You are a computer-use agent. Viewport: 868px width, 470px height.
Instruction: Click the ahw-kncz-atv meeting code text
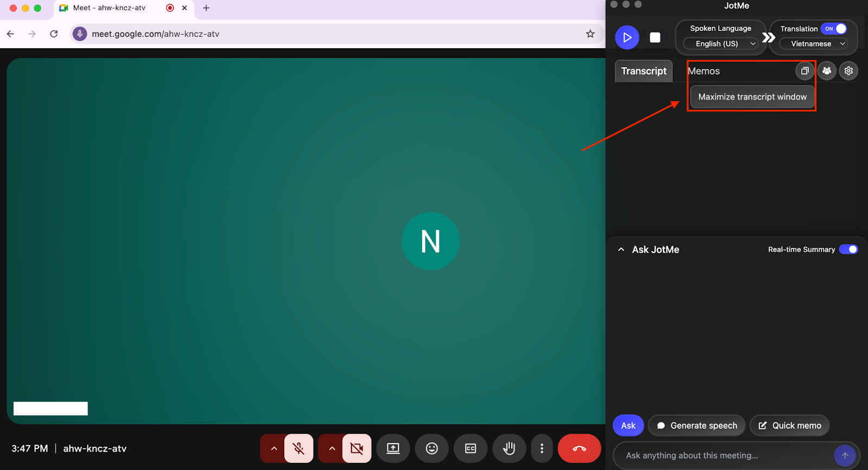(x=95, y=448)
